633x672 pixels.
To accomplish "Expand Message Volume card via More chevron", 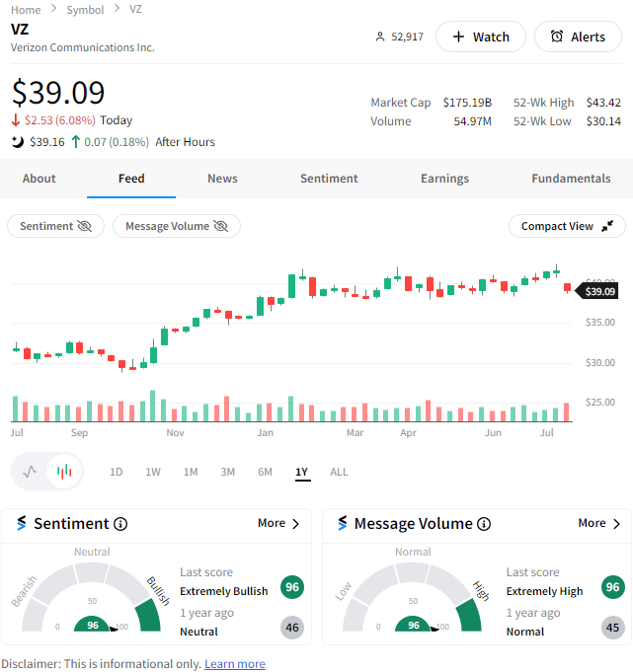I will point(616,524).
